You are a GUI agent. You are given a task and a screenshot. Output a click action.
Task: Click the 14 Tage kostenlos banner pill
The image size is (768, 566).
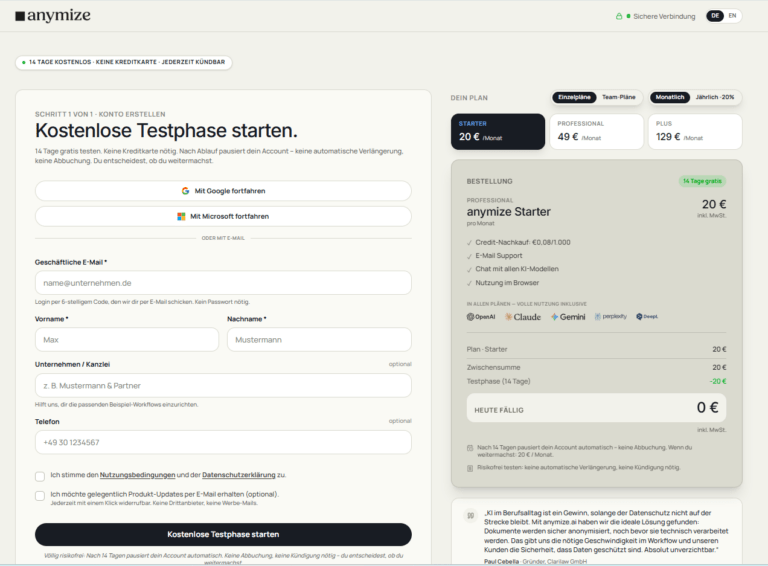123,62
